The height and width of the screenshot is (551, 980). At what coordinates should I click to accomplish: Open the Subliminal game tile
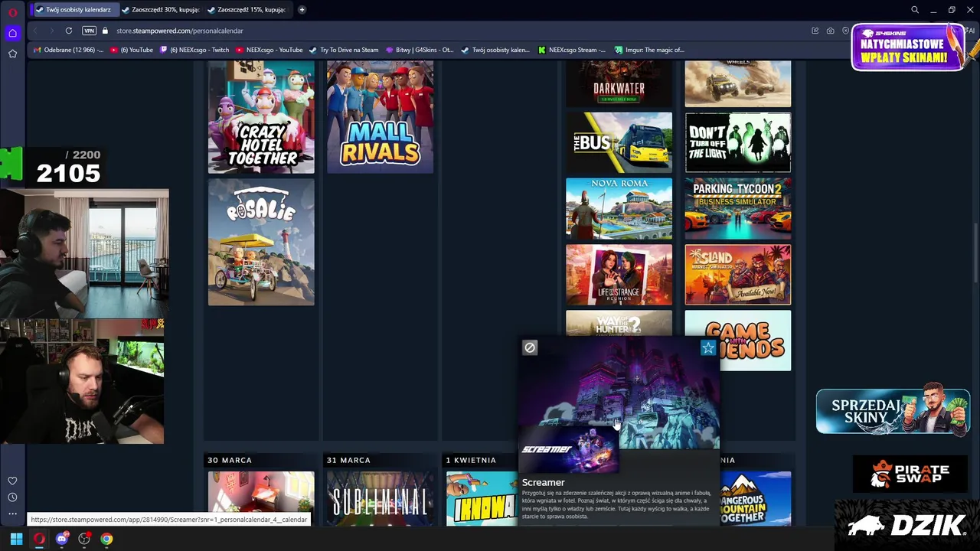pos(380,498)
